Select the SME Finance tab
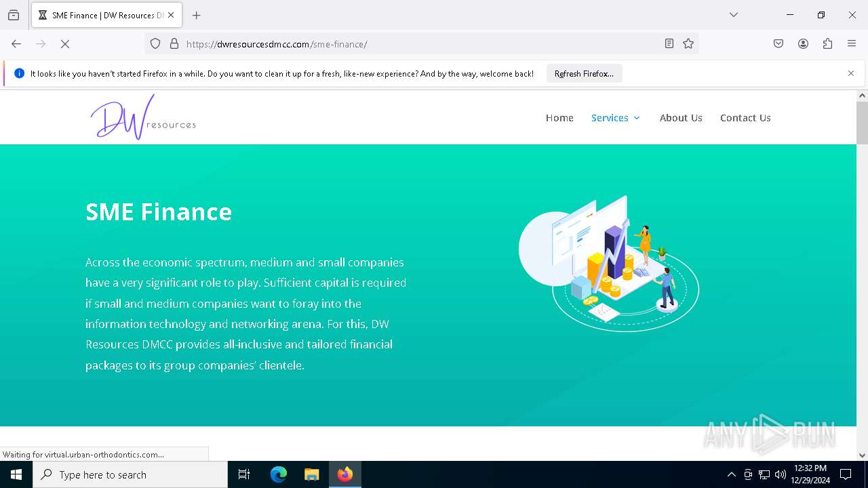 pyautogui.click(x=106, y=15)
